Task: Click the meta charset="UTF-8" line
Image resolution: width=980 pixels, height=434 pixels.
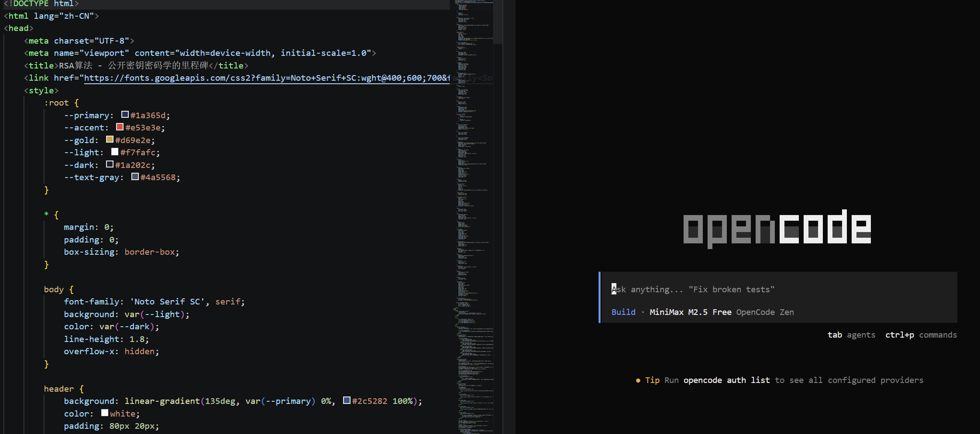Action: [79, 41]
